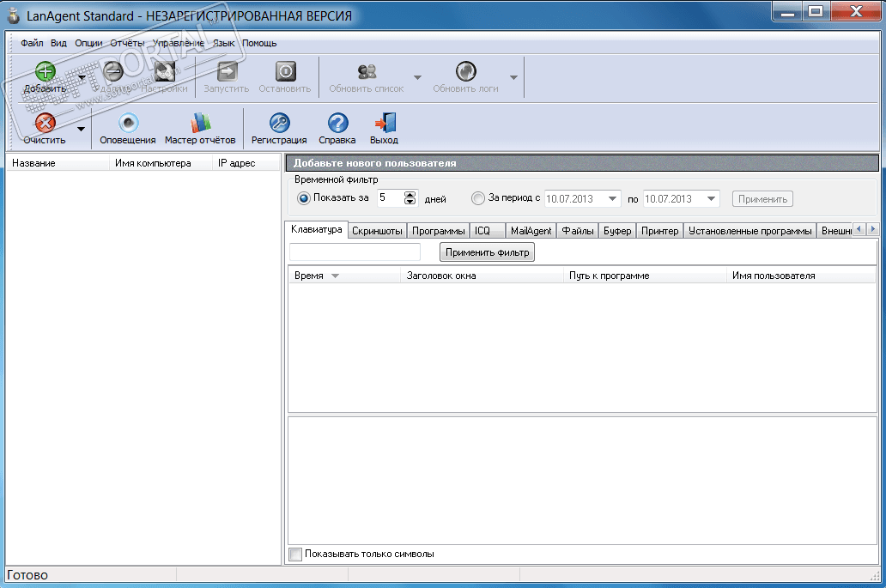886x588 pixels.
Task: Open the start date picker dropdown
Action: [x=612, y=199]
